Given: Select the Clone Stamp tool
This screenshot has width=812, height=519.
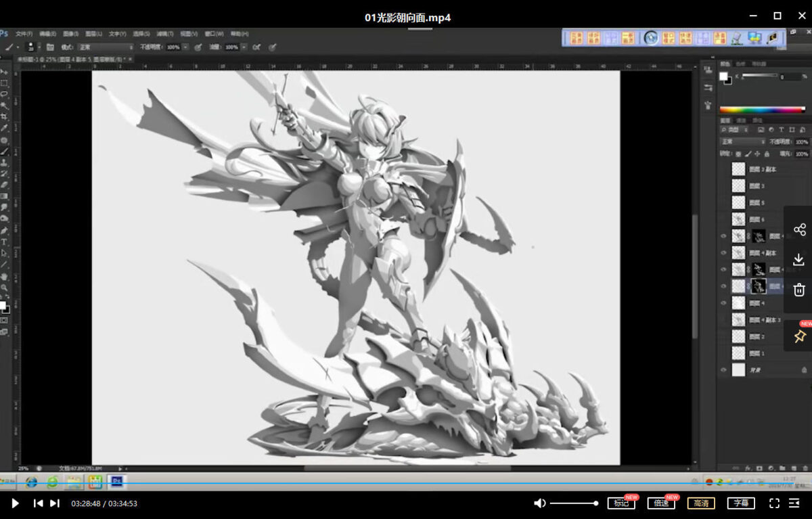Looking at the screenshot, I should click(4, 162).
